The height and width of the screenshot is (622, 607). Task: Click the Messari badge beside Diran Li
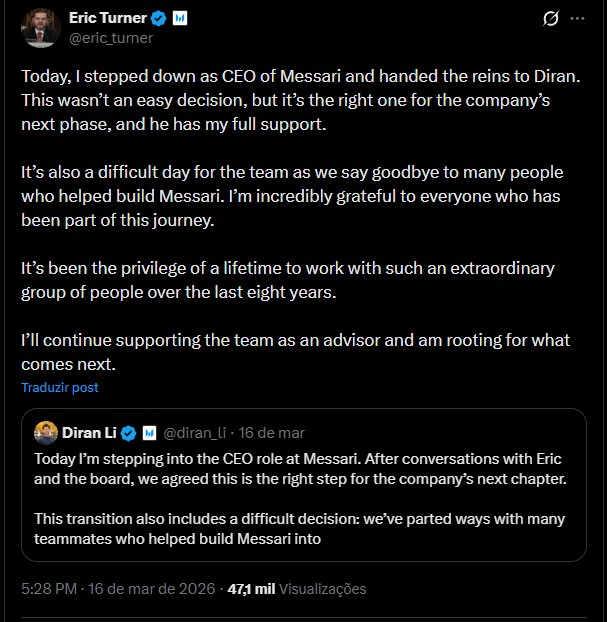tap(149, 434)
